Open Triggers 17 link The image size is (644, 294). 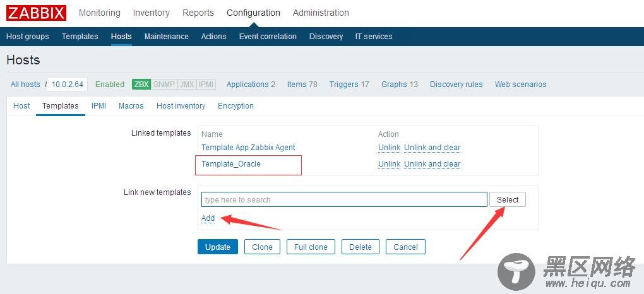(x=349, y=84)
